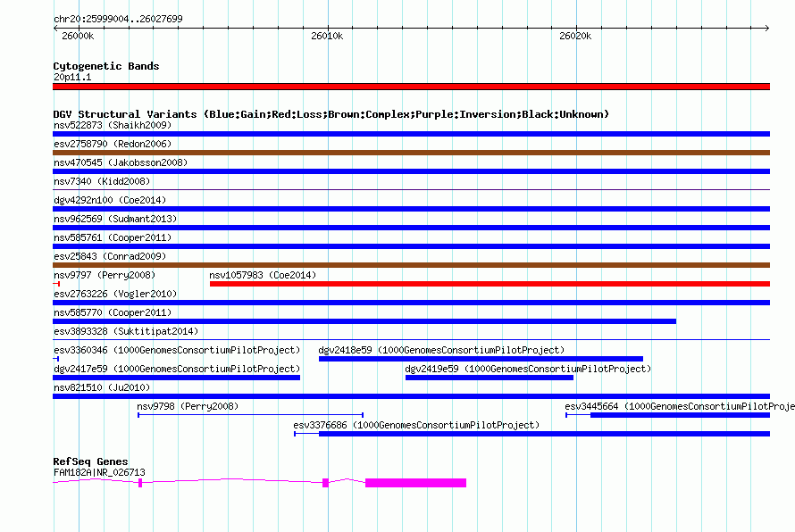Click the blue dgv2418e59 gain bar

point(481,359)
